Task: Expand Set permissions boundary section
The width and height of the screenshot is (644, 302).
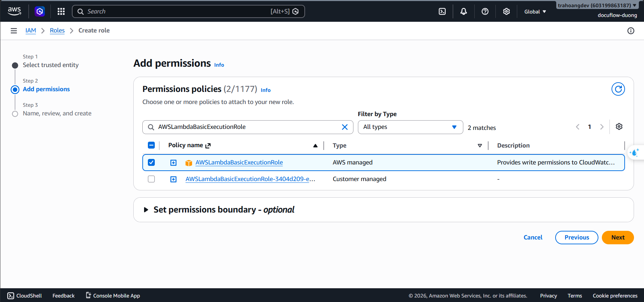Action: (x=146, y=210)
